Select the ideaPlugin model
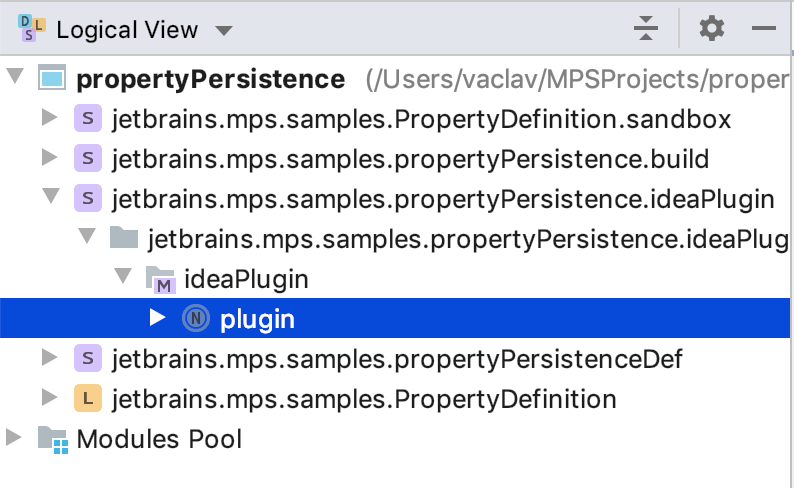Viewport: 794px width, 488px height. [246, 279]
